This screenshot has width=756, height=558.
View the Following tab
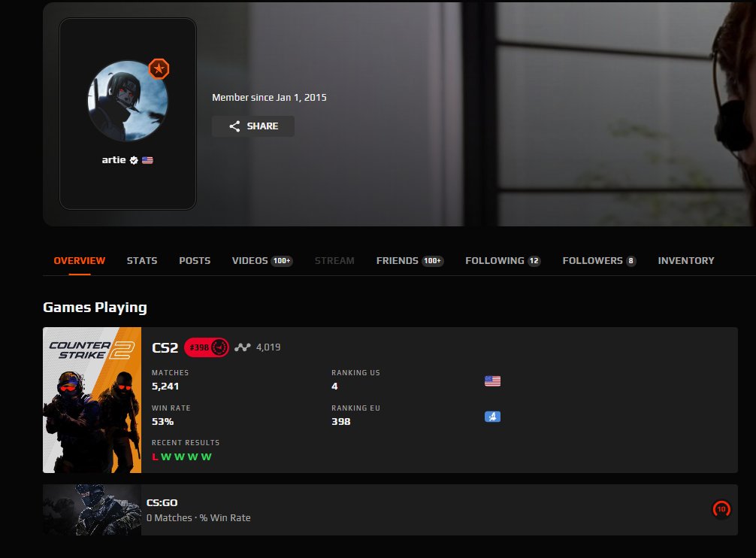click(503, 260)
